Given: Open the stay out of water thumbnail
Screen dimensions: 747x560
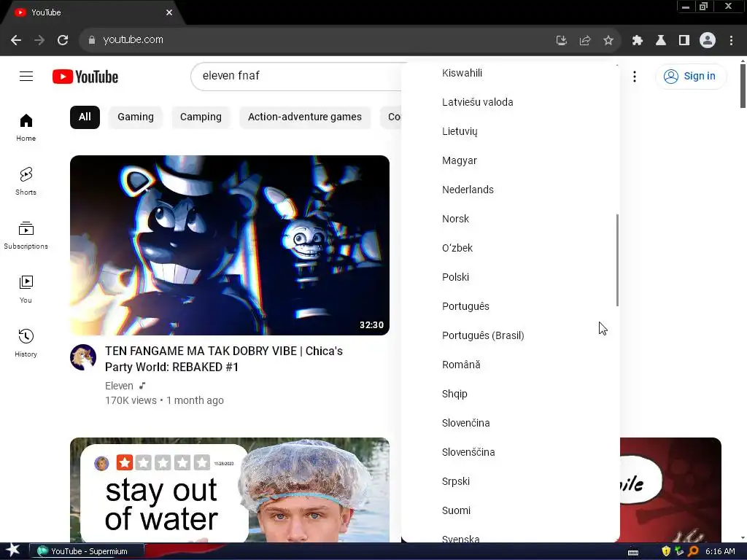Looking at the screenshot, I should 230,490.
